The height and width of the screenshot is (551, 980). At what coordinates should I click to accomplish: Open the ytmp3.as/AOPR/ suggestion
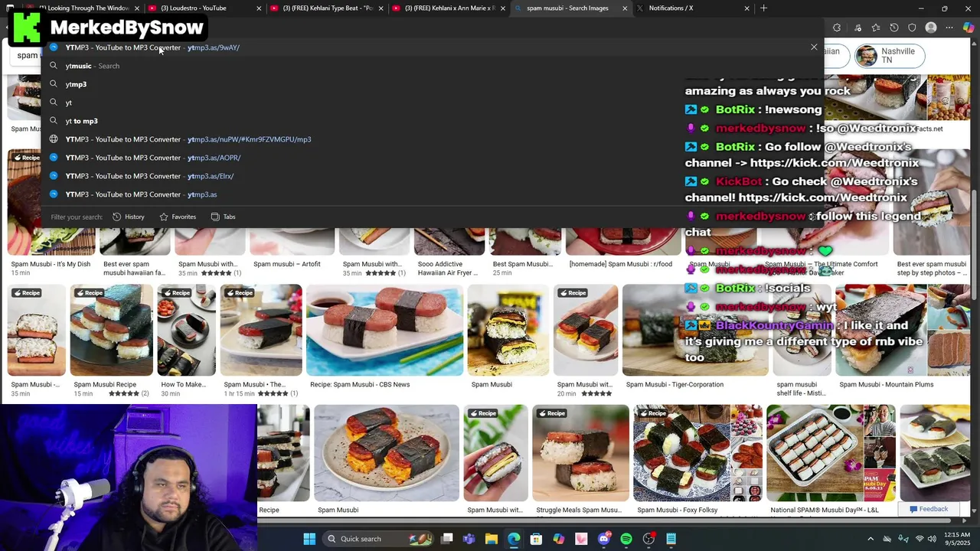[433, 158]
